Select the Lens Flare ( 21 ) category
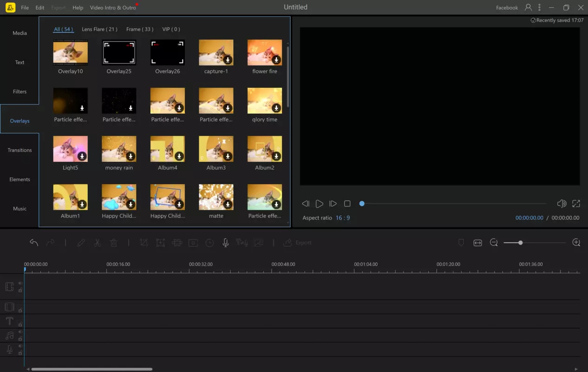Screen dimensions: 588x372 pyautogui.click(x=99, y=29)
